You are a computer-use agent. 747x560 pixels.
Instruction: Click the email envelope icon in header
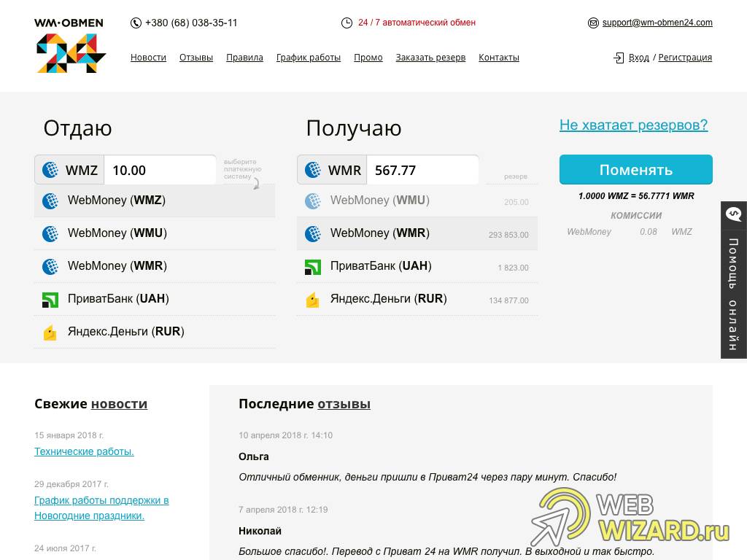pos(593,23)
